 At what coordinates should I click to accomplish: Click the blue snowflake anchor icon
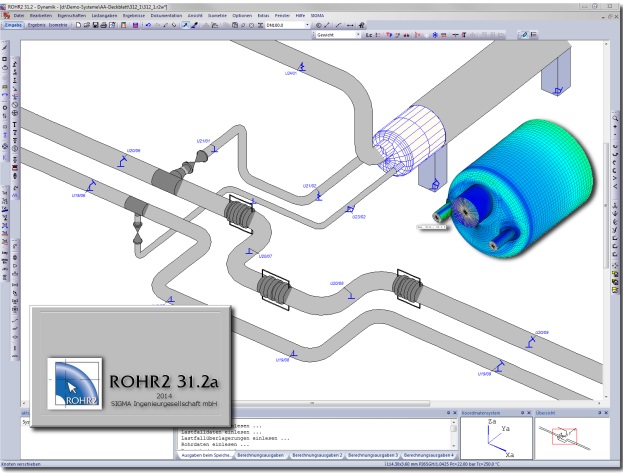[435, 35]
